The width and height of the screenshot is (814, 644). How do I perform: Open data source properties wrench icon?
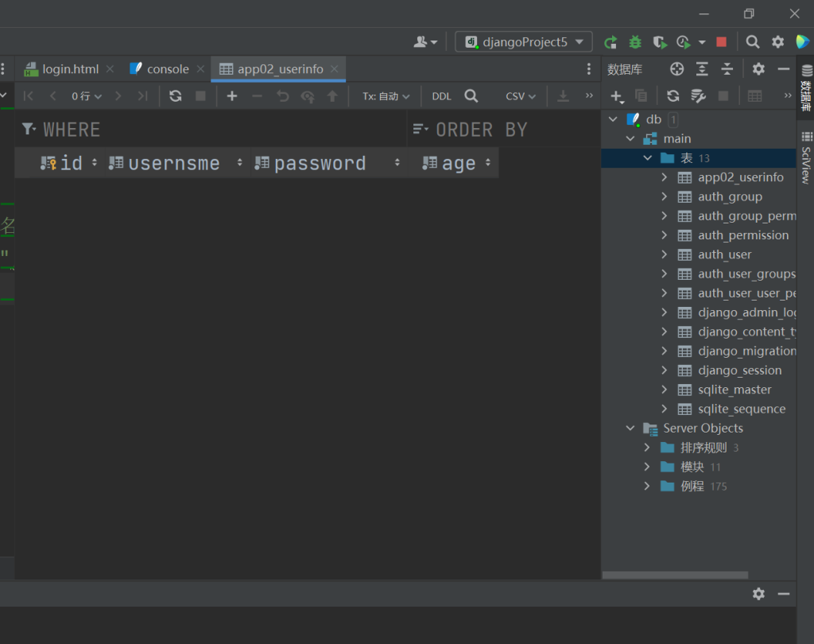pyautogui.click(x=699, y=96)
